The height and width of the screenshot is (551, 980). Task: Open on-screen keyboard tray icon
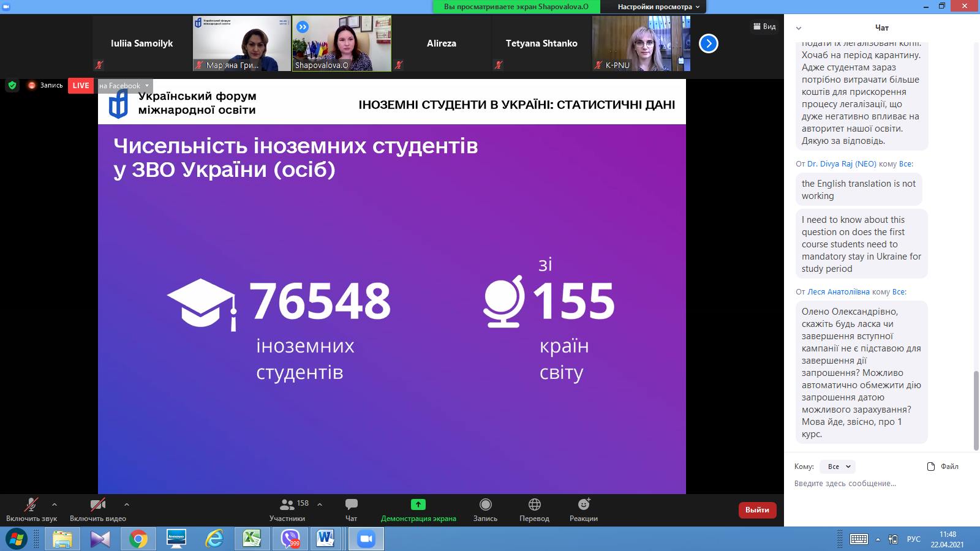pos(859,539)
